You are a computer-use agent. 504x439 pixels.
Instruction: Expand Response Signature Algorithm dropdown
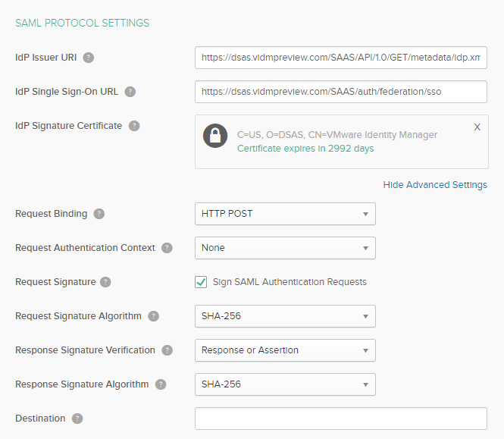tap(285, 384)
